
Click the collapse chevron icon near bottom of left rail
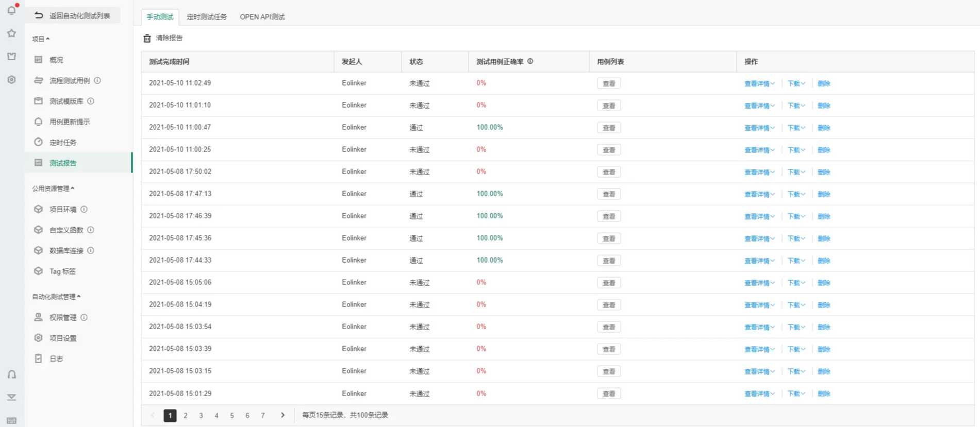tap(11, 397)
